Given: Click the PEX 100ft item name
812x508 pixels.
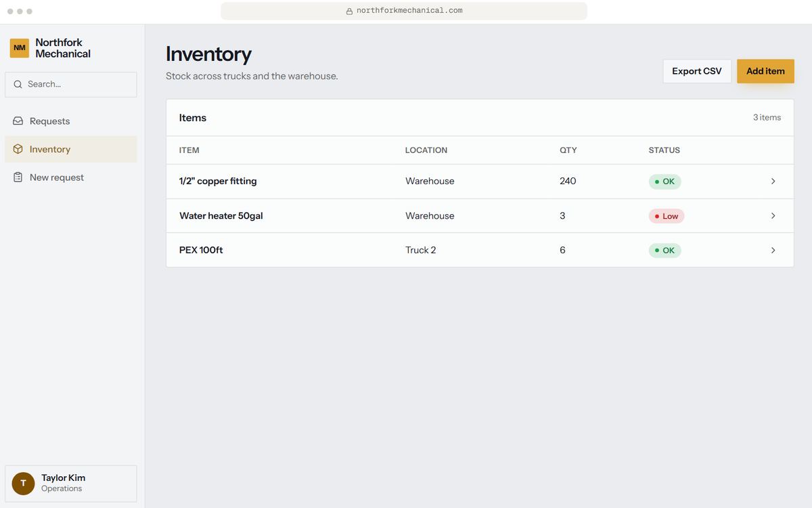Looking at the screenshot, I should coord(201,251).
